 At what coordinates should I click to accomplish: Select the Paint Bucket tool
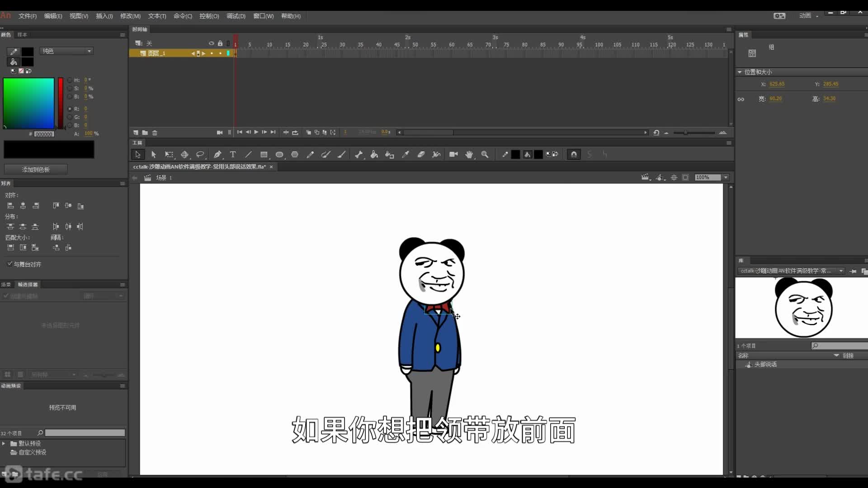pyautogui.click(x=374, y=155)
